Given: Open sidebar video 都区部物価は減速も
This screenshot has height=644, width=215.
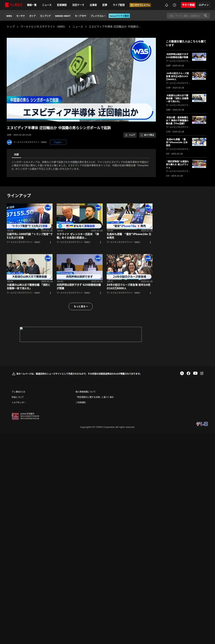Looking at the screenshot, I should coord(199,164).
